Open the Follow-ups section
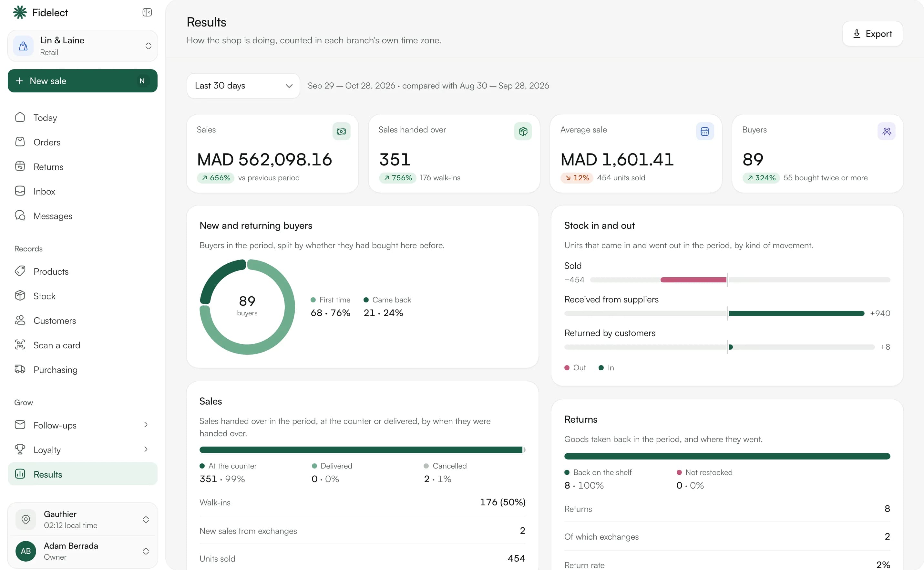Image resolution: width=924 pixels, height=570 pixels. [83, 425]
